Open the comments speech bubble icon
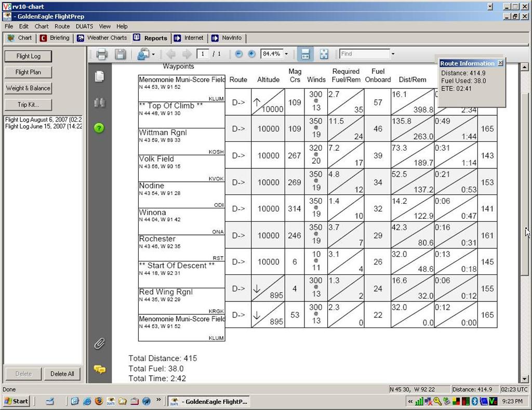The image size is (532, 410). (x=99, y=369)
